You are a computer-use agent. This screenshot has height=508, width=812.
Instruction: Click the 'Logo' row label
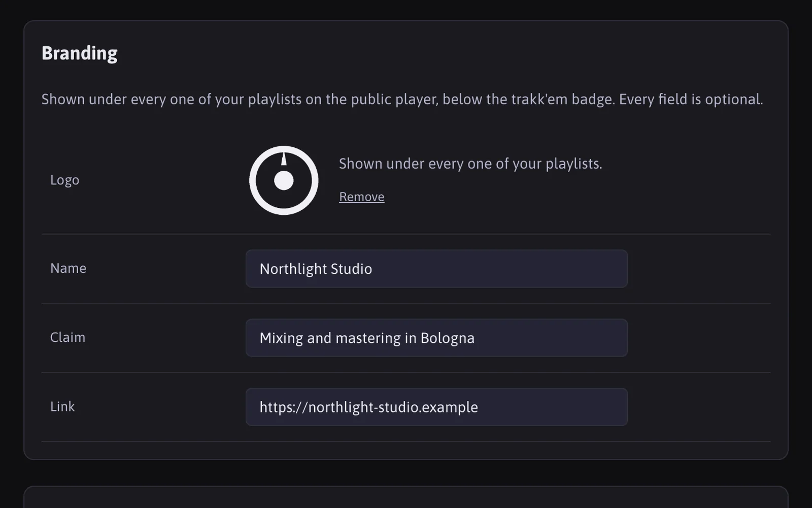click(x=64, y=180)
